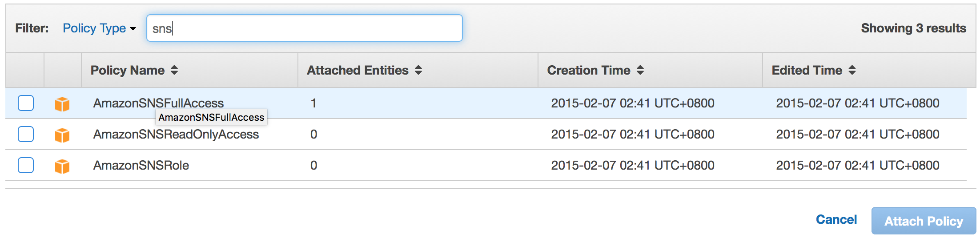Check the AmazonSNSFullAccess policy checkbox
The width and height of the screenshot is (980, 238).
(26, 103)
